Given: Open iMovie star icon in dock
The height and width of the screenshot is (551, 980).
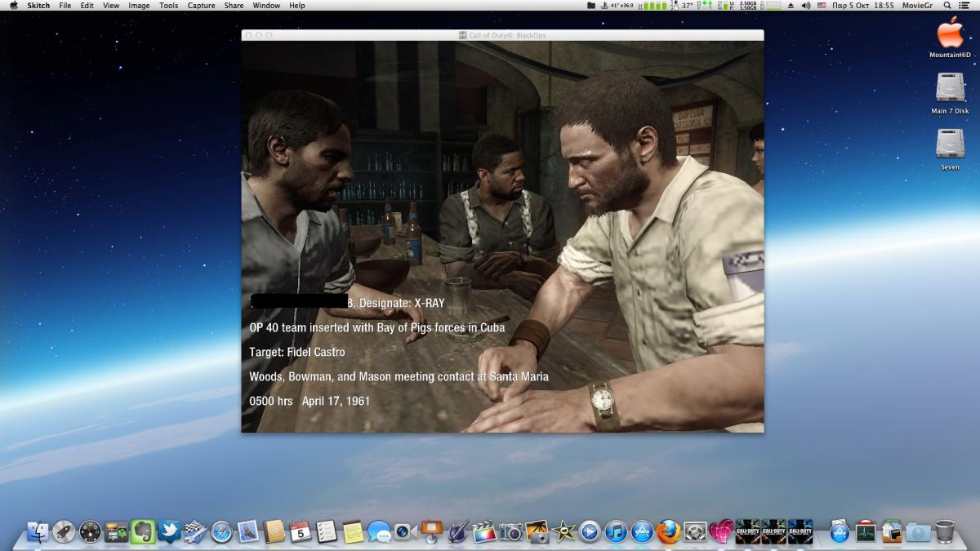Looking at the screenshot, I should 563,532.
